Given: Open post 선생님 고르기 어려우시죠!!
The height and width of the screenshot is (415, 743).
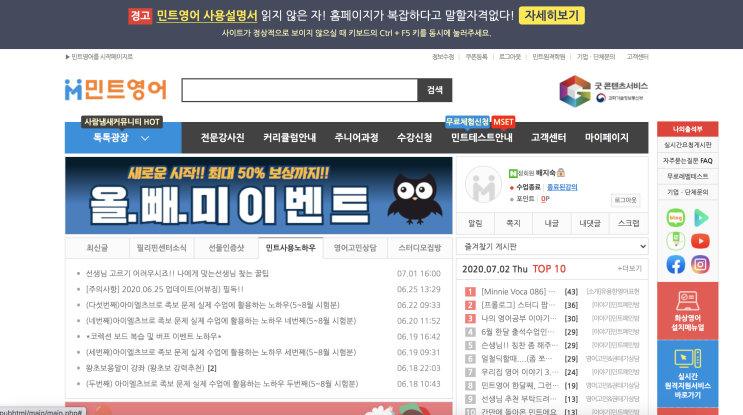Looking at the screenshot, I should 177,273.
